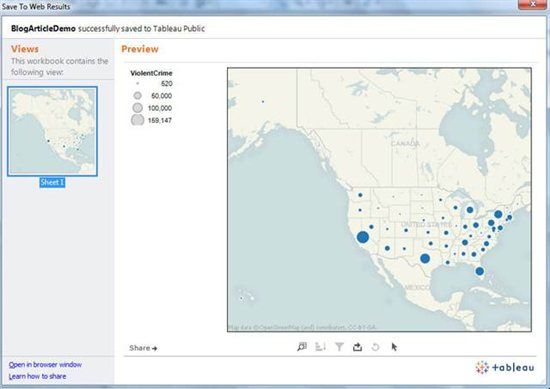Viewport: 550px width, 389px height.
Task: Close the Save To Web Results dialog
Action: [533, 4]
